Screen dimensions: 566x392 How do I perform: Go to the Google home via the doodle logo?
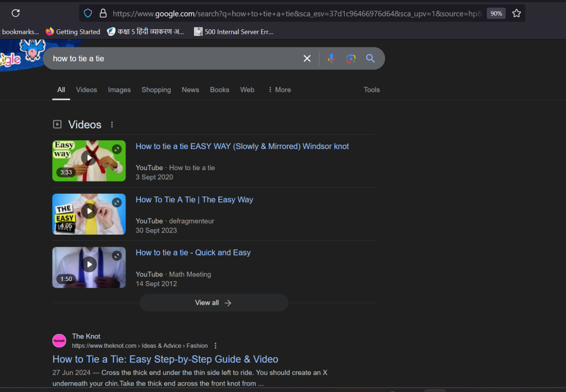[x=22, y=54]
